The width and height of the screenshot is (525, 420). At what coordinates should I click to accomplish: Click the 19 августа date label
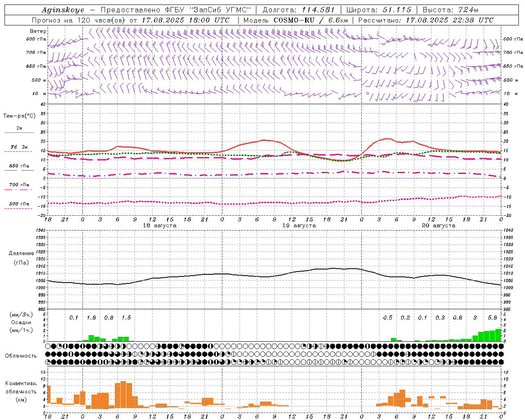(299, 226)
